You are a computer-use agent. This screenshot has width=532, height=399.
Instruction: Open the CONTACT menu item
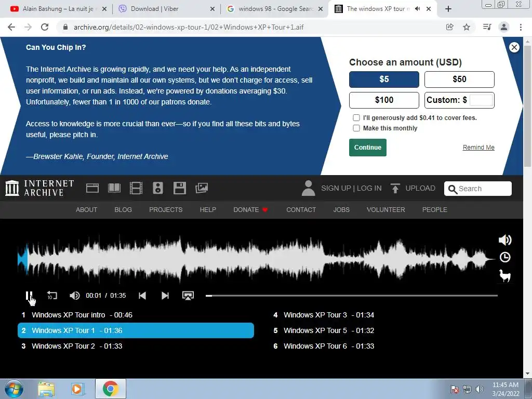point(301,210)
